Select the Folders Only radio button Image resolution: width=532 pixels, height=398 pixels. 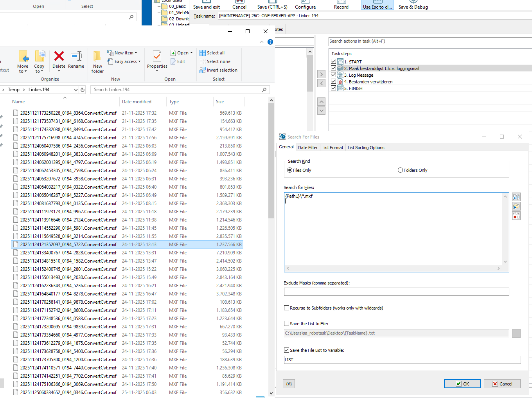coord(400,170)
